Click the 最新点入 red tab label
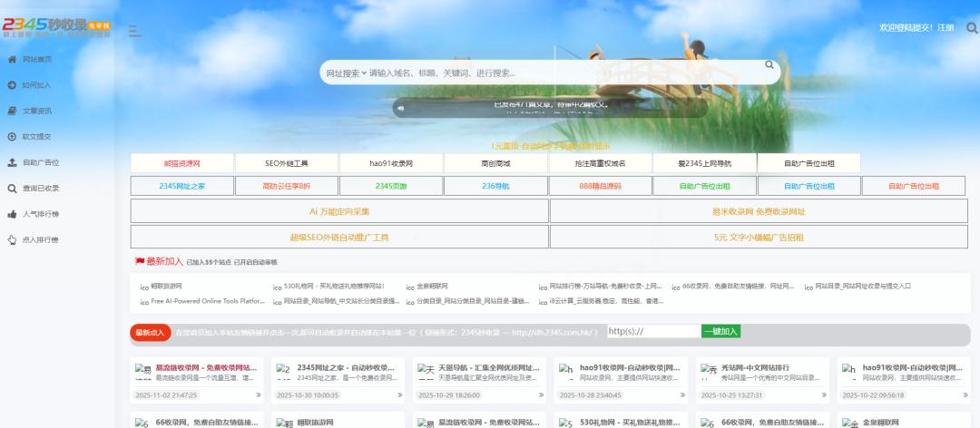This screenshot has height=428, width=980. (x=150, y=333)
